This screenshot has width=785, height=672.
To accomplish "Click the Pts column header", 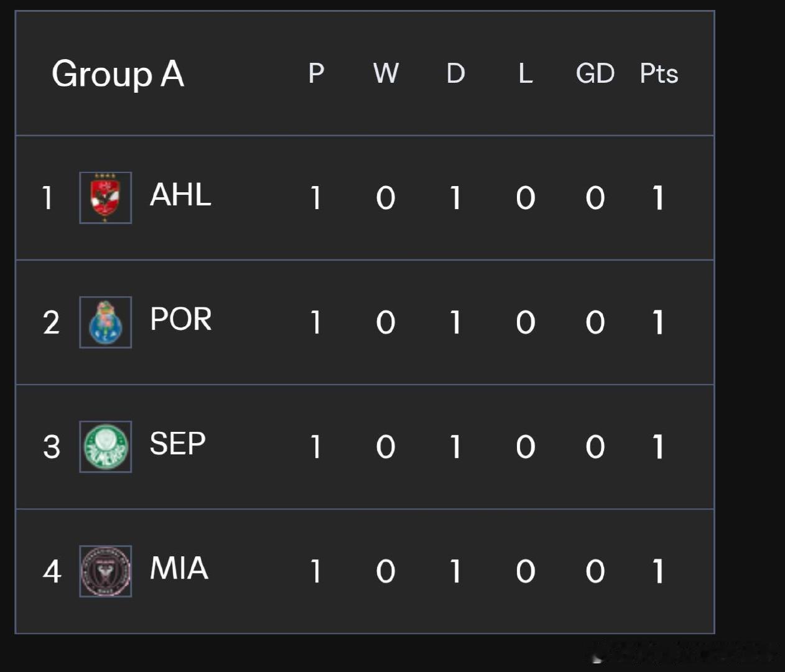I will [659, 73].
